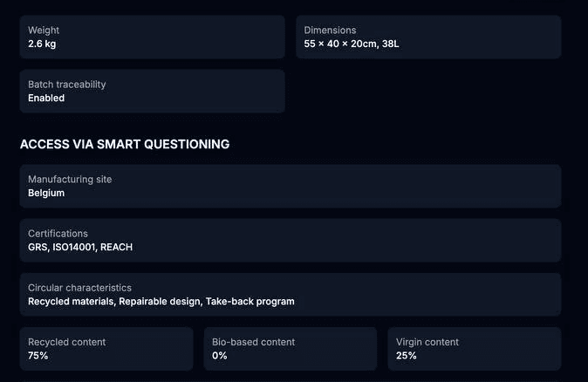Click the Weight card label
Image resolution: width=588 pixels, height=382 pixels.
(44, 30)
